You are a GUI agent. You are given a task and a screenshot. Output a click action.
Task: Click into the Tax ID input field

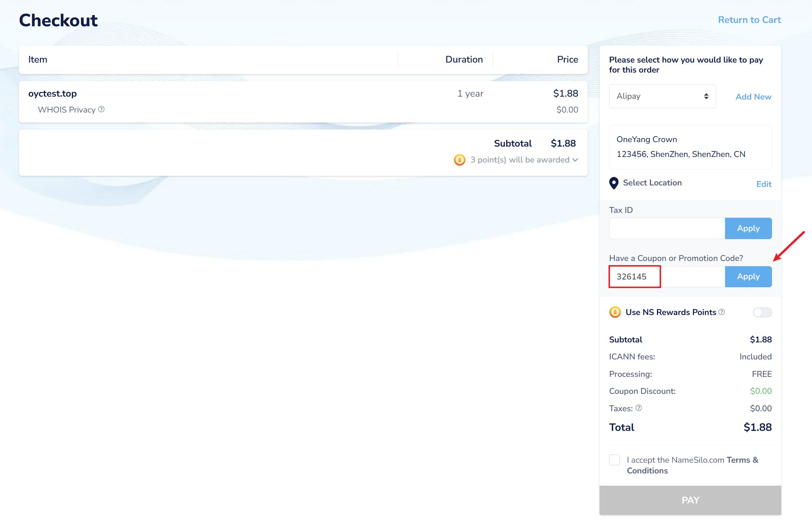tap(667, 228)
